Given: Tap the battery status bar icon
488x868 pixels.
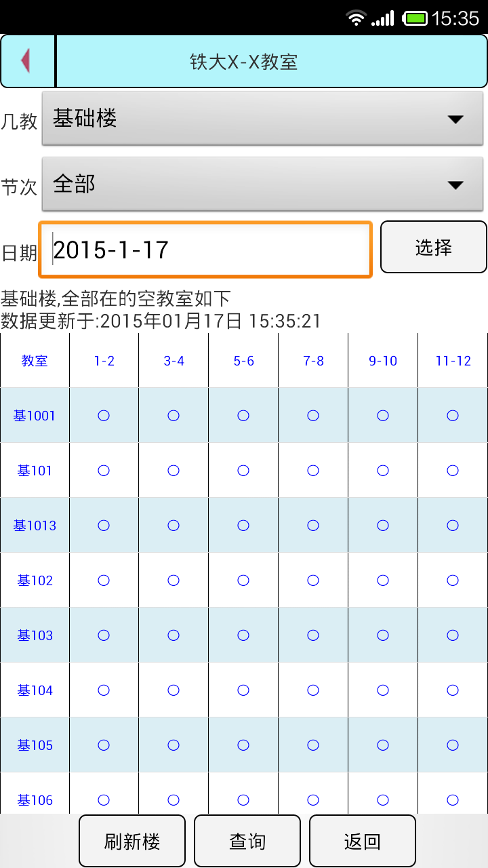Looking at the screenshot, I should point(415,18).
